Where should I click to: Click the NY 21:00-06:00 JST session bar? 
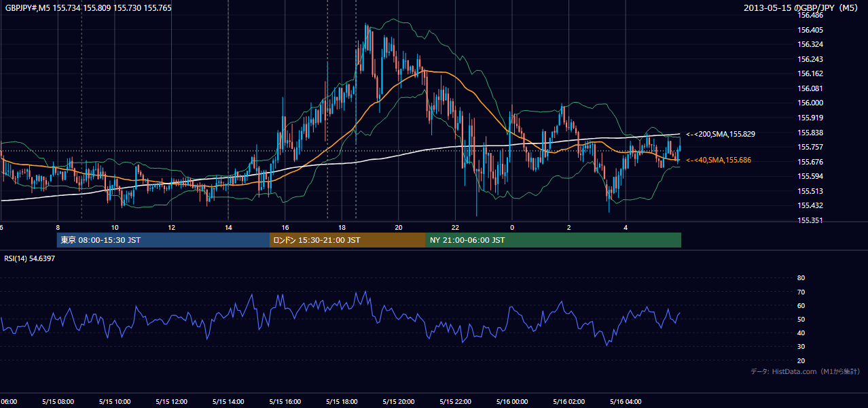[x=554, y=240]
